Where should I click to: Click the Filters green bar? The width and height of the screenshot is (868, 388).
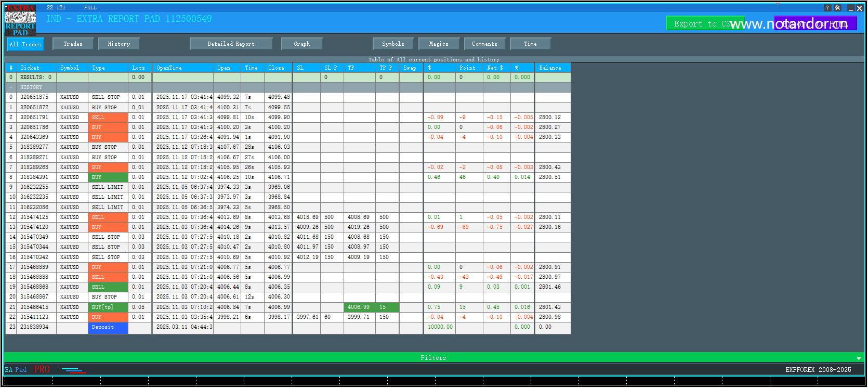coord(433,358)
